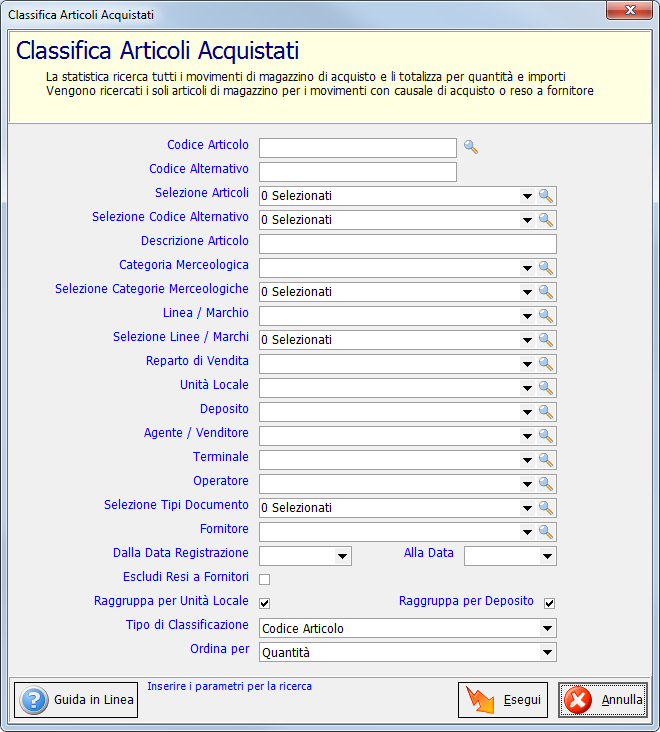Open search lookup for Agente / Venditore
Image resolution: width=660 pixels, height=732 pixels.
[546, 436]
